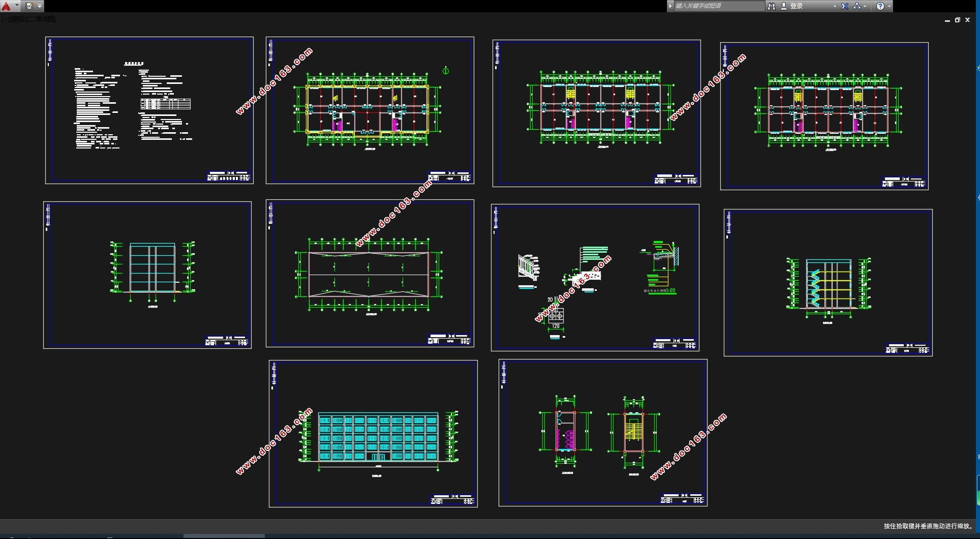980x539 pixels.
Task: Click the 登录 sign-in button
Action: tap(796, 6)
